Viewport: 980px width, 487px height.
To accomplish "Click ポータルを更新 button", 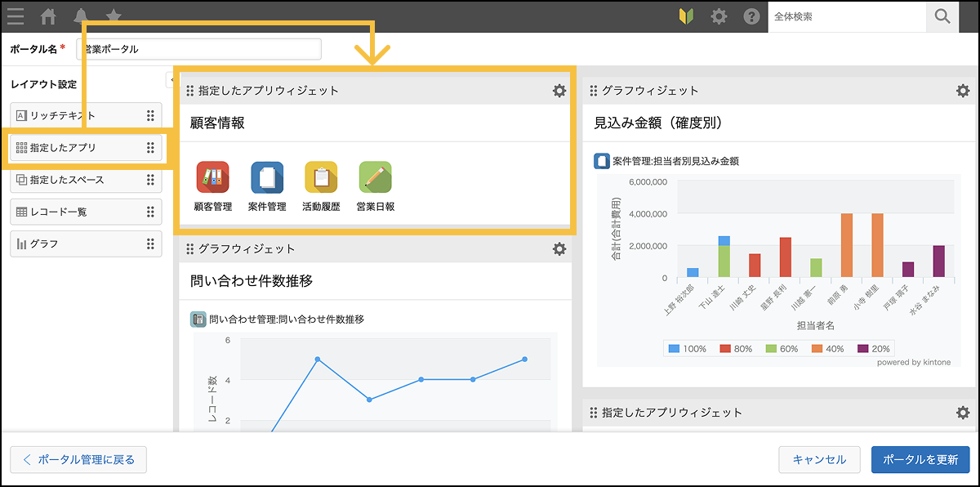I will pos(920,459).
